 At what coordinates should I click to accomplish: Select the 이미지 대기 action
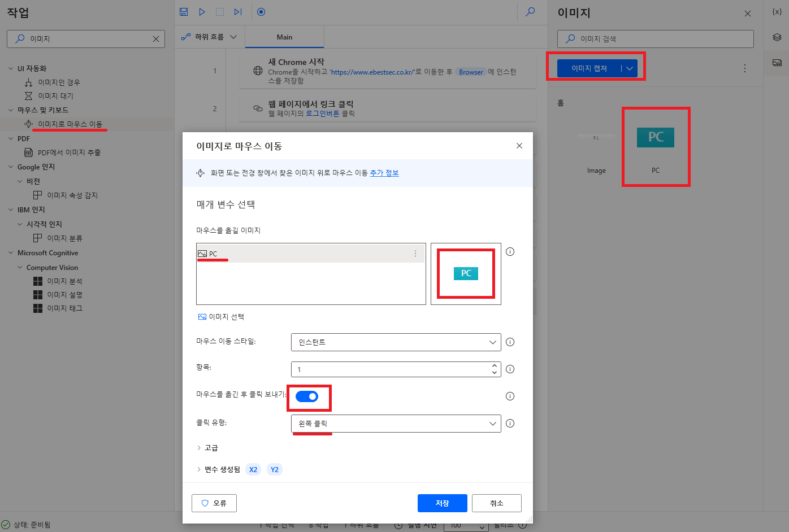49,96
